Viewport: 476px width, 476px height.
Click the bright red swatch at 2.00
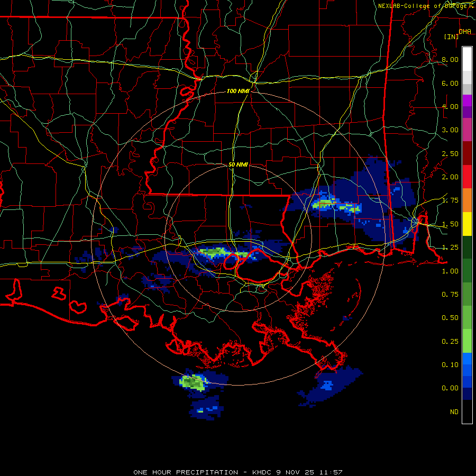coord(467,177)
